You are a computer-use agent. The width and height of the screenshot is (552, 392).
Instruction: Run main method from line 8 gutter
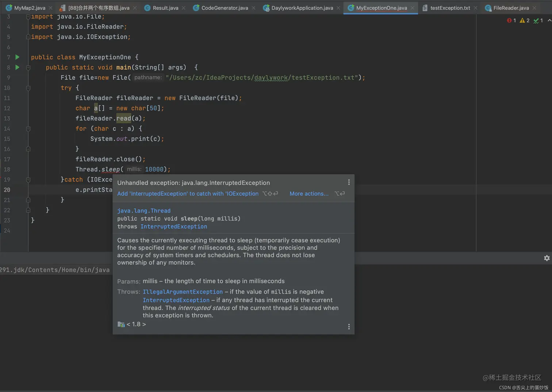click(17, 67)
